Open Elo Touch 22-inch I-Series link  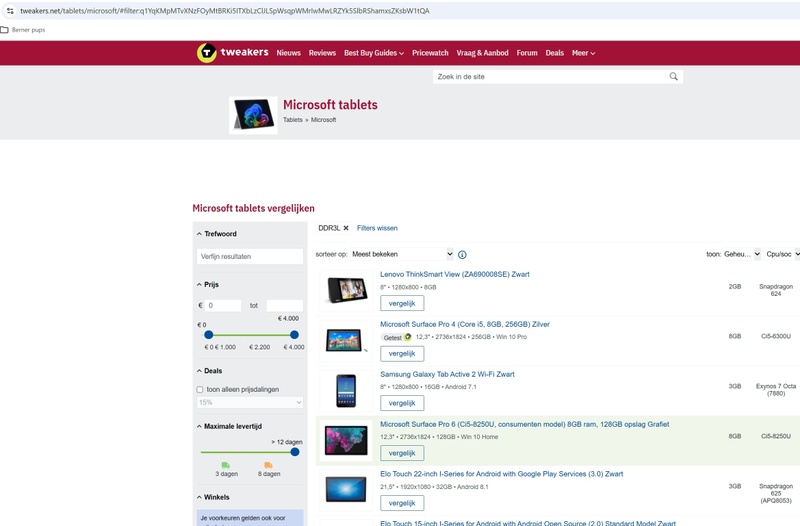click(502, 474)
